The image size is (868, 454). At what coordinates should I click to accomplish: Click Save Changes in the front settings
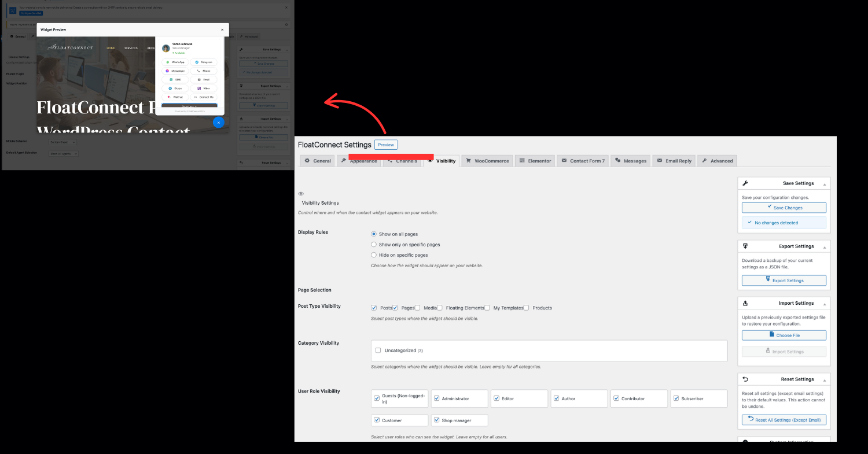[784, 207]
